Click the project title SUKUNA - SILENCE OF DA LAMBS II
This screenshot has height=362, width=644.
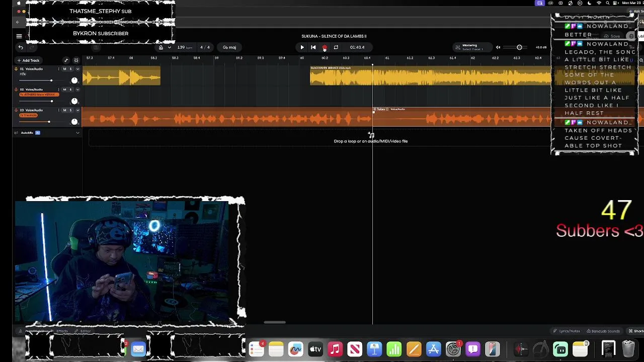[x=334, y=36]
